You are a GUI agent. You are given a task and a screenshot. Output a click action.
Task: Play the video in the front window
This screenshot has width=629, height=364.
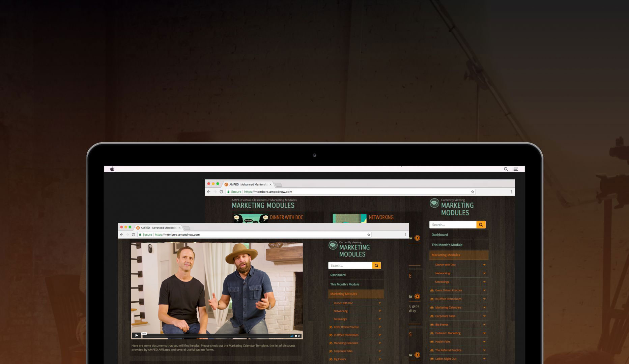[136, 335]
